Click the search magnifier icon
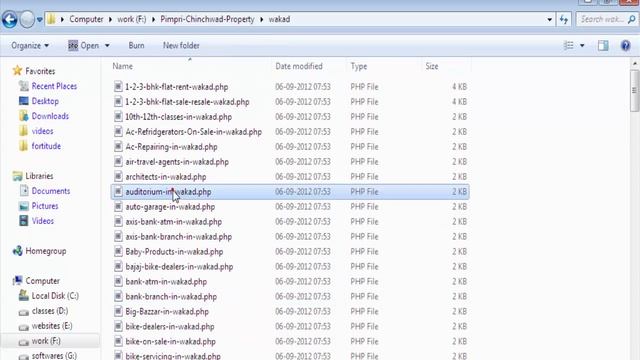The image size is (640, 360). pos(632,19)
